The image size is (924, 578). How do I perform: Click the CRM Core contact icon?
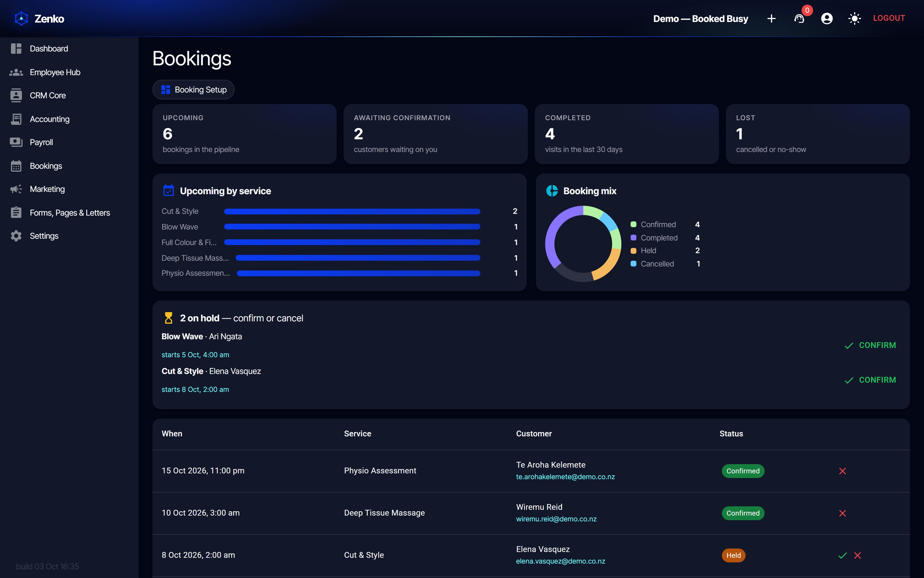coord(16,96)
